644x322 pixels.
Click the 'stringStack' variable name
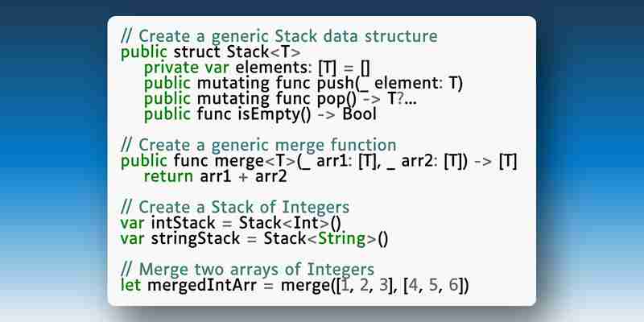pos(196,238)
